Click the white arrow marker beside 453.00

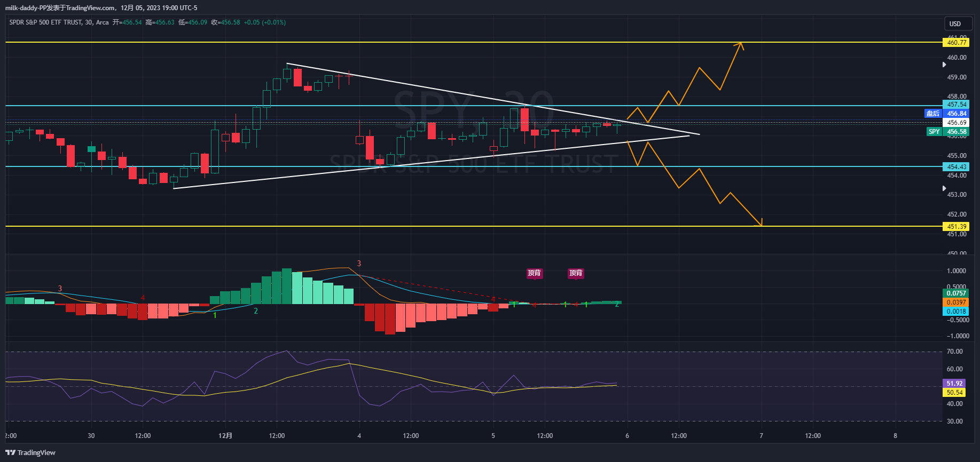pyautogui.click(x=944, y=188)
